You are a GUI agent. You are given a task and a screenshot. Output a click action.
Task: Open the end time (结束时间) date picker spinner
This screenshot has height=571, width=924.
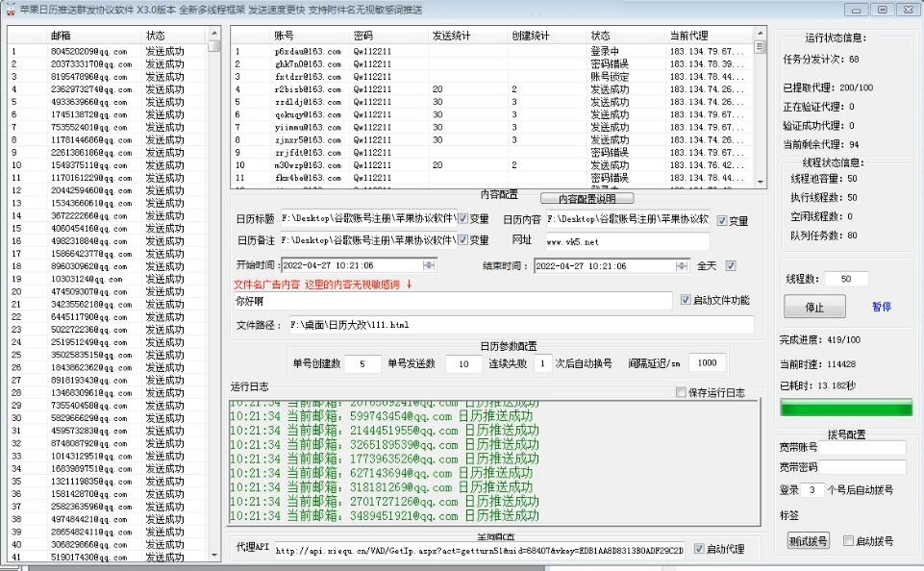(681, 265)
